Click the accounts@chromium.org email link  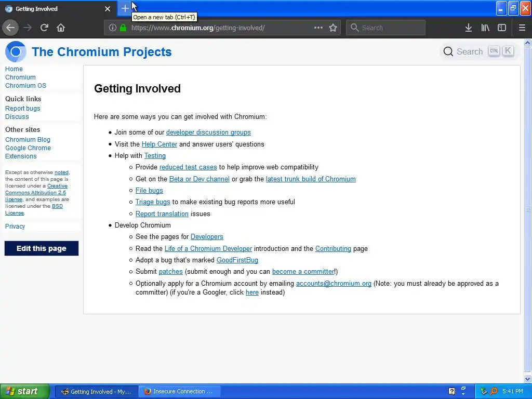click(334, 284)
